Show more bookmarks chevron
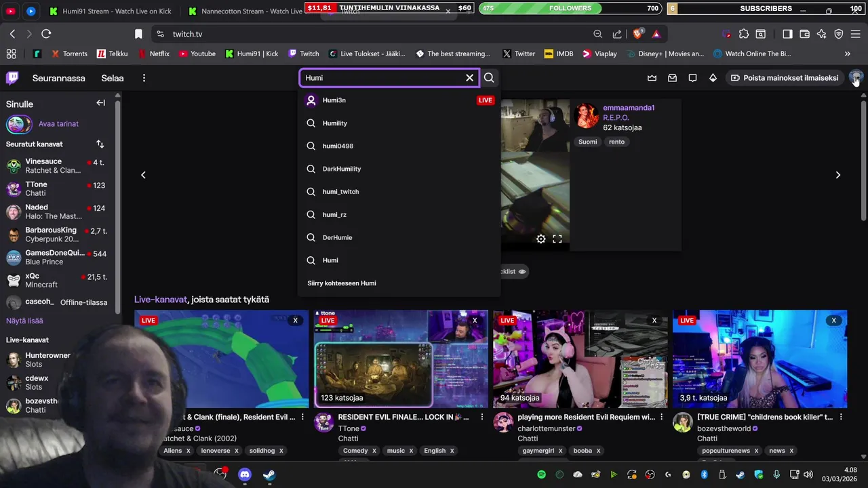Screen dimensions: 868x488 (847, 54)
